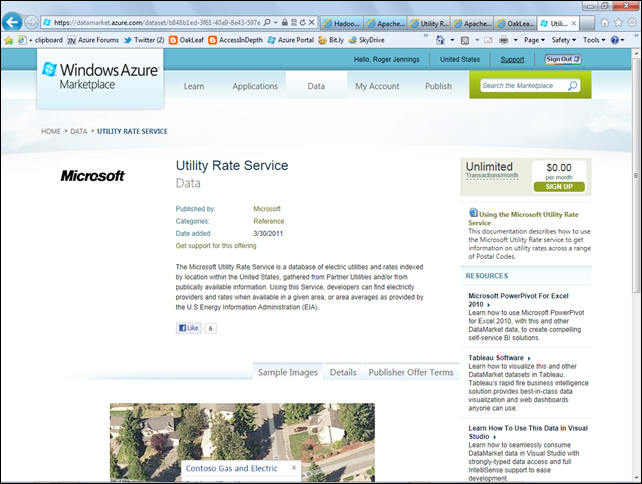Open the Data navigation tab
The image size is (642, 484).
pos(316,86)
